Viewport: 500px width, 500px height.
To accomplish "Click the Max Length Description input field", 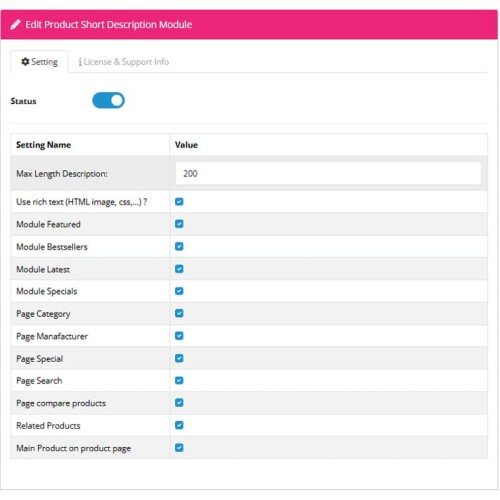I will [328, 173].
